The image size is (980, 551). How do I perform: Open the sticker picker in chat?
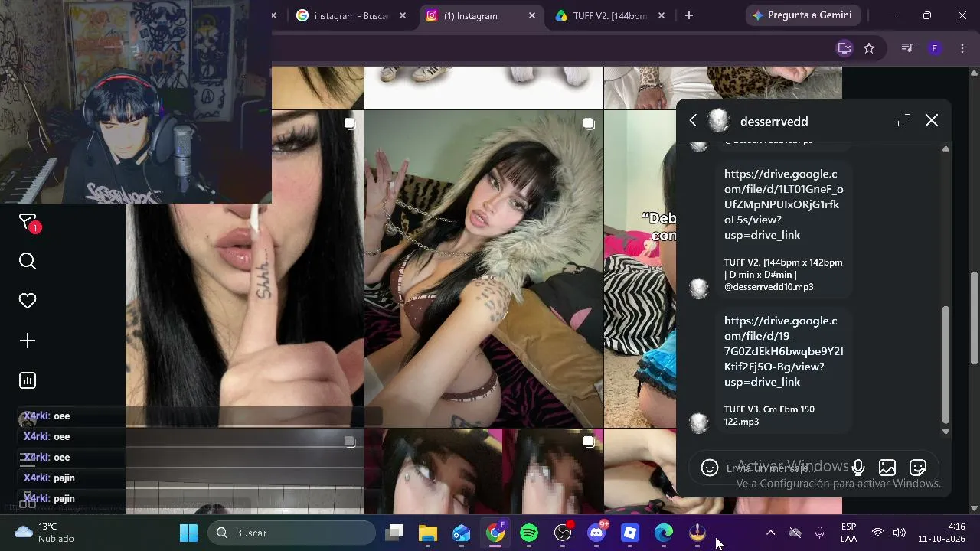pyautogui.click(x=918, y=468)
